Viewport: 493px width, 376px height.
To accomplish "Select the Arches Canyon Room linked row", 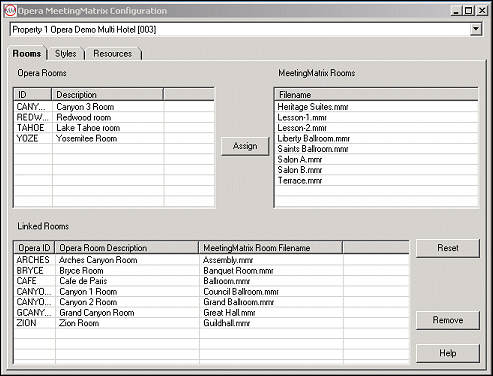I will (x=212, y=260).
